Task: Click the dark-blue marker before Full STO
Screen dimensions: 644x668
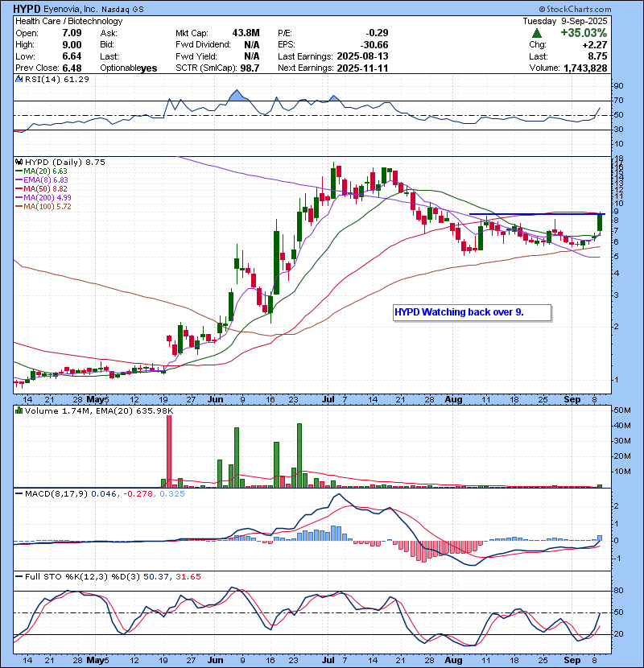Action: coord(19,576)
